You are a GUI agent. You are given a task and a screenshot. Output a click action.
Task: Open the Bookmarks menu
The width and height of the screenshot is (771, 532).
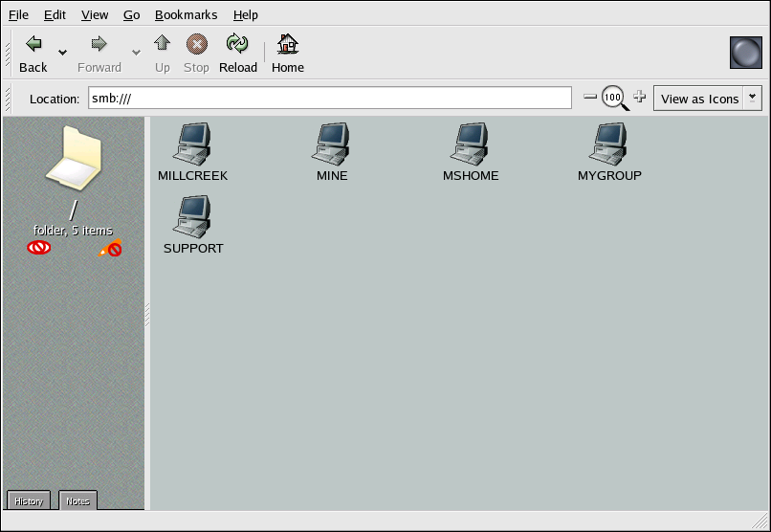[186, 15]
